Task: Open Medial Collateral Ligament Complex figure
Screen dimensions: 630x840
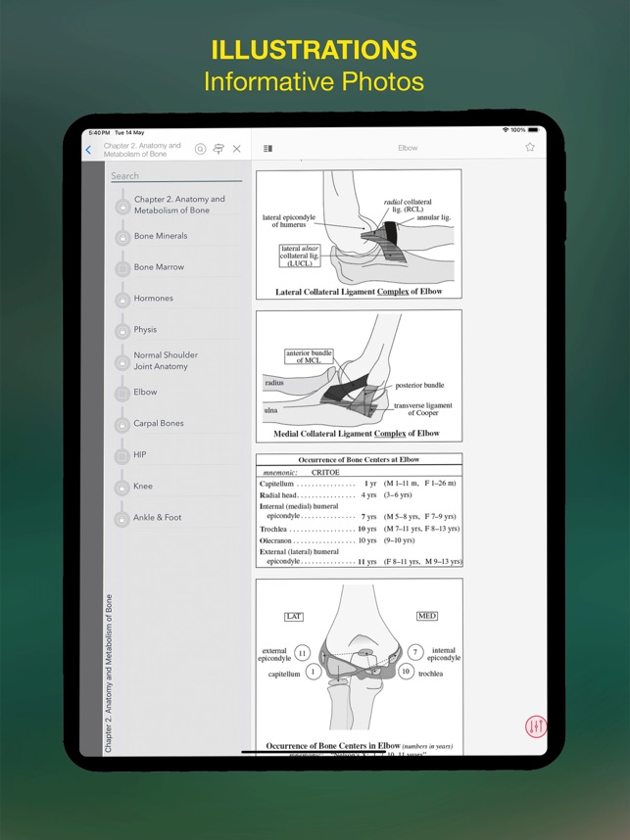Action: click(359, 376)
